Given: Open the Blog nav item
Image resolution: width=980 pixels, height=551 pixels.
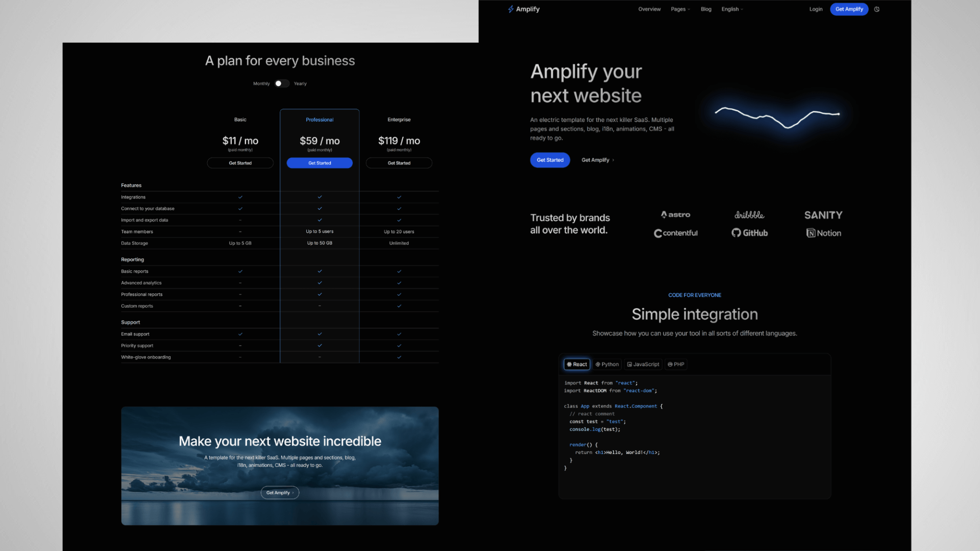Looking at the screenshot, I should pyautogui.click(x=706, y=9).
